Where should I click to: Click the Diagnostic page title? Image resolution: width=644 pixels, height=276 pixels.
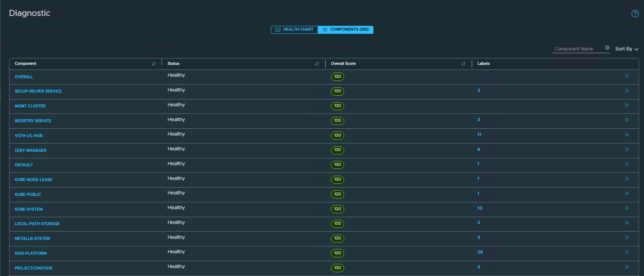click(30, 13)
